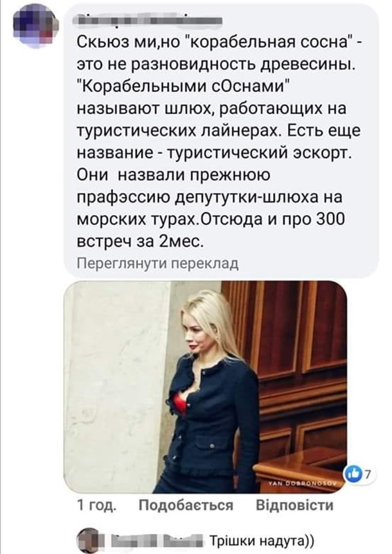This screenshot has height=554, width=392.
Task: Click Переглянути переклад to translate the comment
Action: point(157,264)
